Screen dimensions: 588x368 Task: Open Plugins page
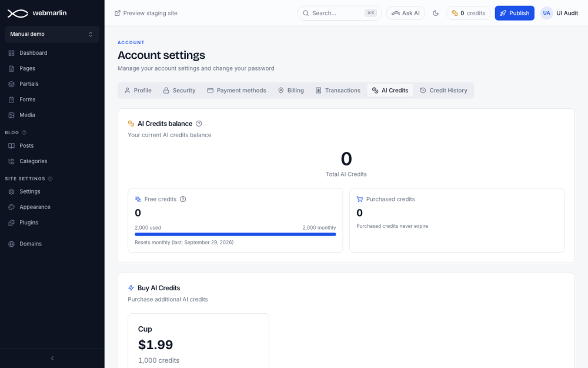pos(52,223)
